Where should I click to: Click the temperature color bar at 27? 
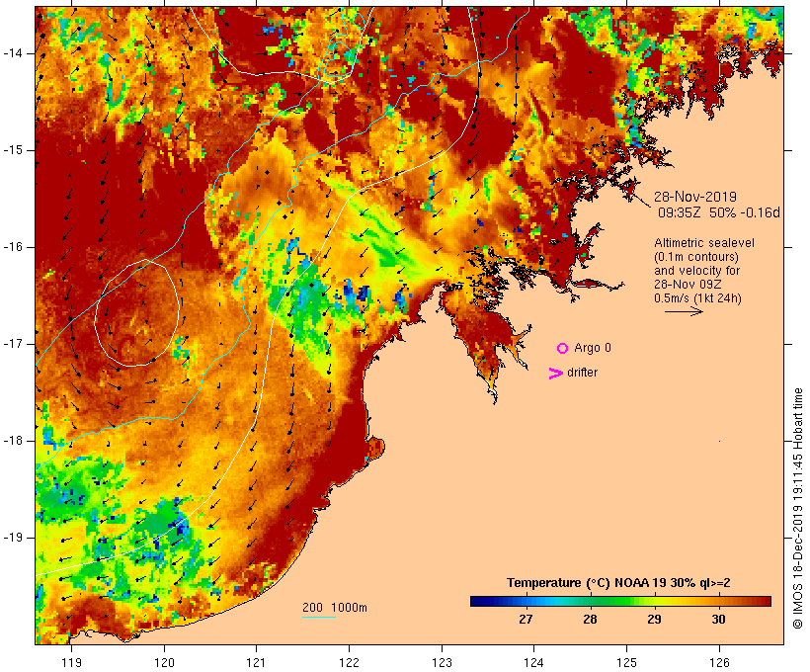coord(526,601)
